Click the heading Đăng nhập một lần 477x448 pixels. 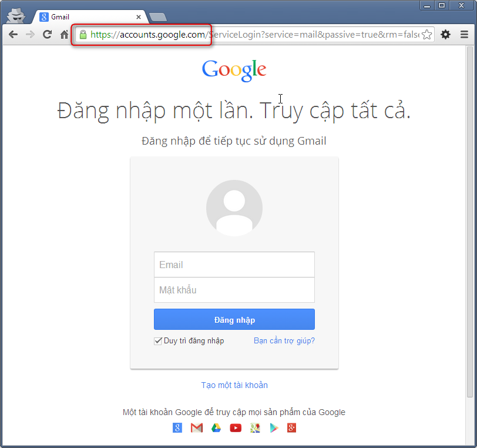click(x=155, y=111)
